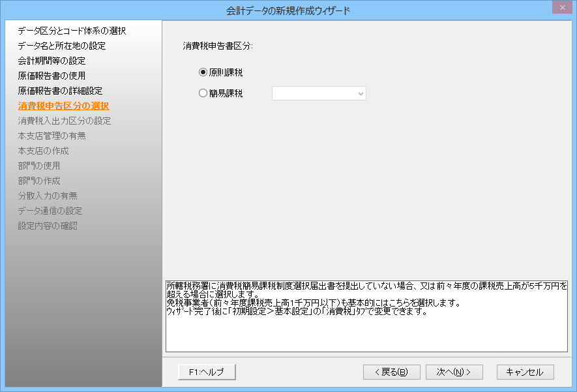The image size is (577, 392).
Task: Go back with the 戻る(B) button
Action: tap(391, 372)
